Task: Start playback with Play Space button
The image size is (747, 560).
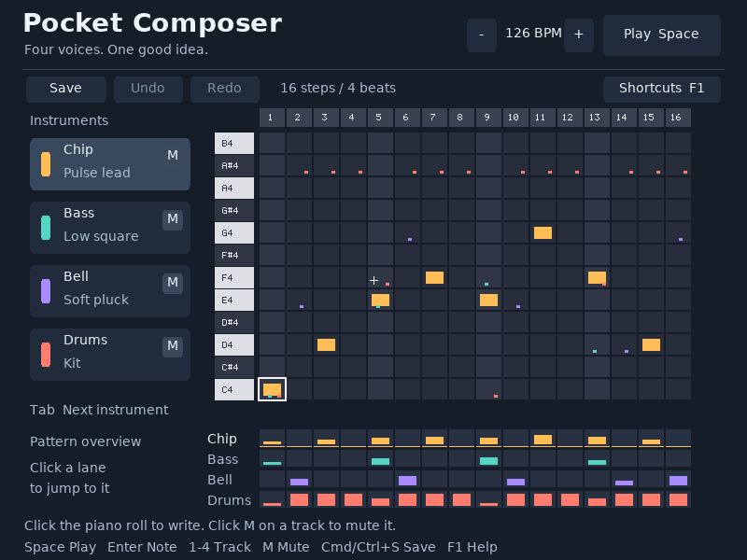Action: pos(662,35)
